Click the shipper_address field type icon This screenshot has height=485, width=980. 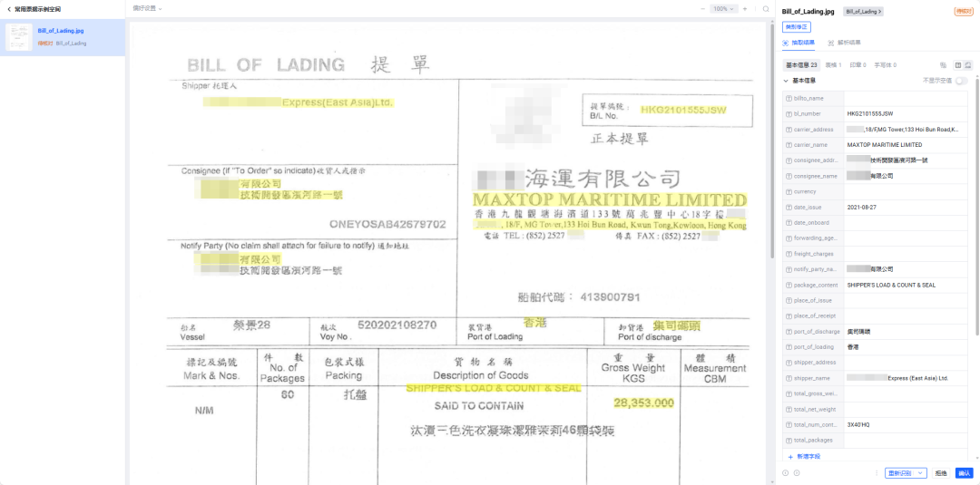pyautogui.click(x=789, y=363)
